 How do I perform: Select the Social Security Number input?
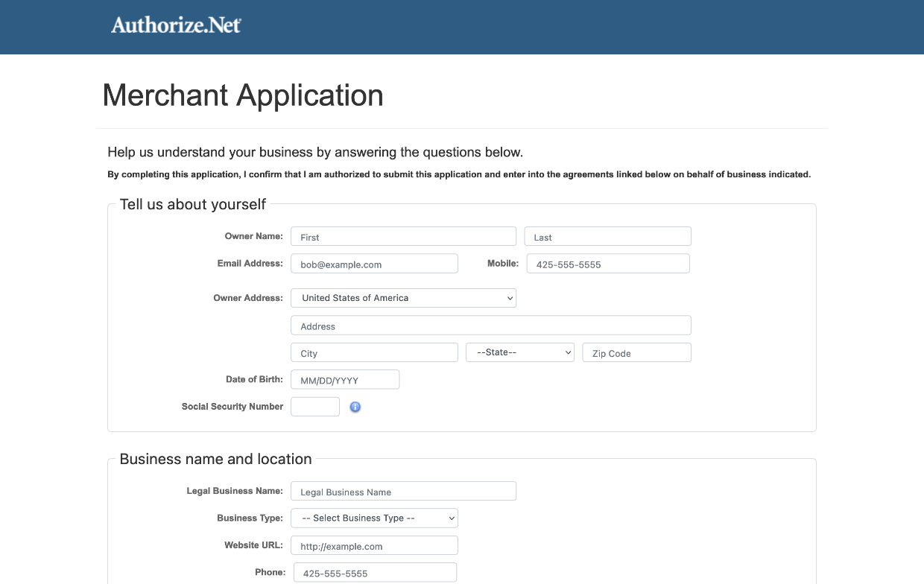314,406
